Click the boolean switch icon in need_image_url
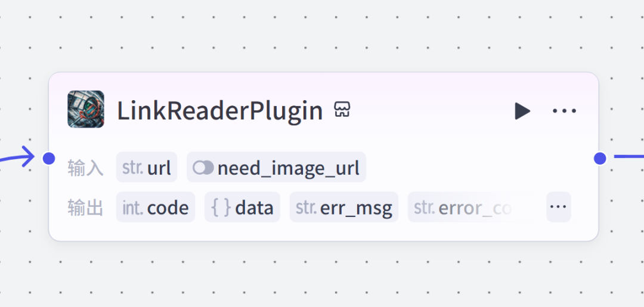 [203, 168]
